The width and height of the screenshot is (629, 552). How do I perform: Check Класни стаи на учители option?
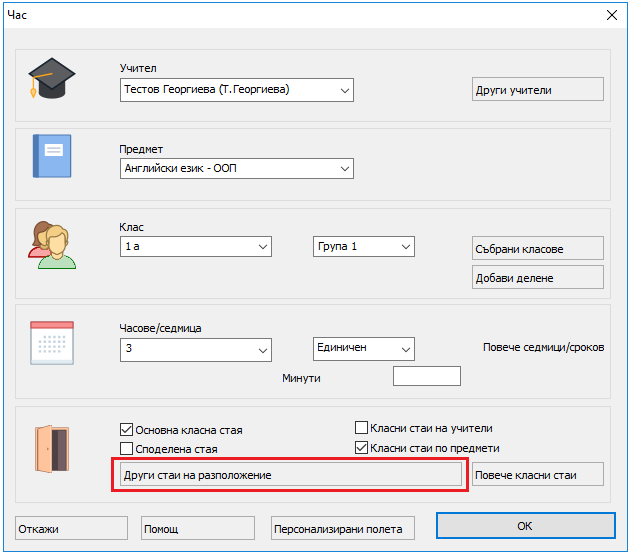coord(363,428)
